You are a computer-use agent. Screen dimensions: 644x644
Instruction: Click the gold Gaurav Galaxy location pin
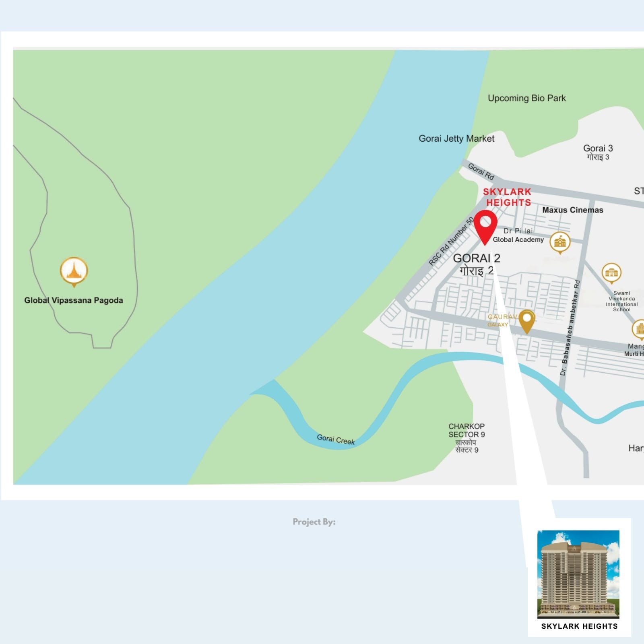click(526, 322)
